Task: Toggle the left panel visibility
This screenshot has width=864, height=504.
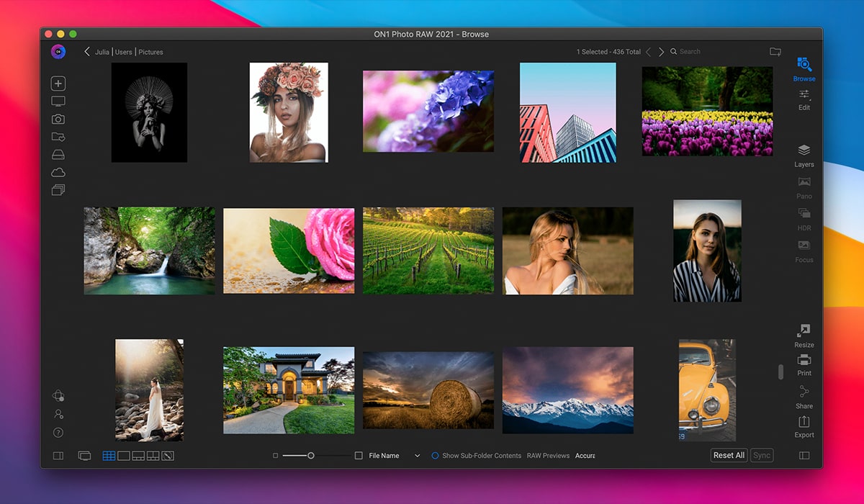Action: 58,456
